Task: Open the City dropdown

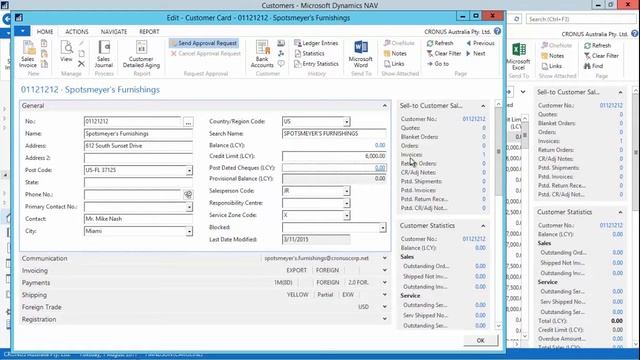Action: [189, 231]
